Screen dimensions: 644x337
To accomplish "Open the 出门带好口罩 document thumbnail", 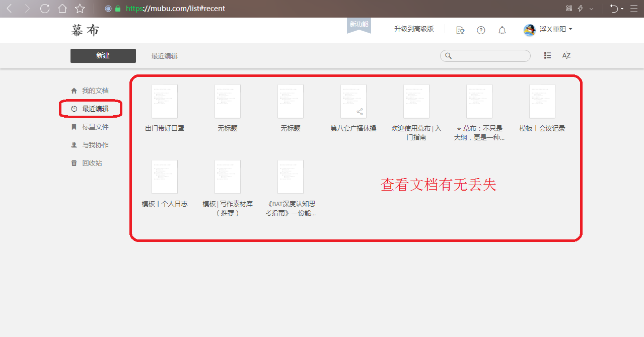I will point(164,101).
